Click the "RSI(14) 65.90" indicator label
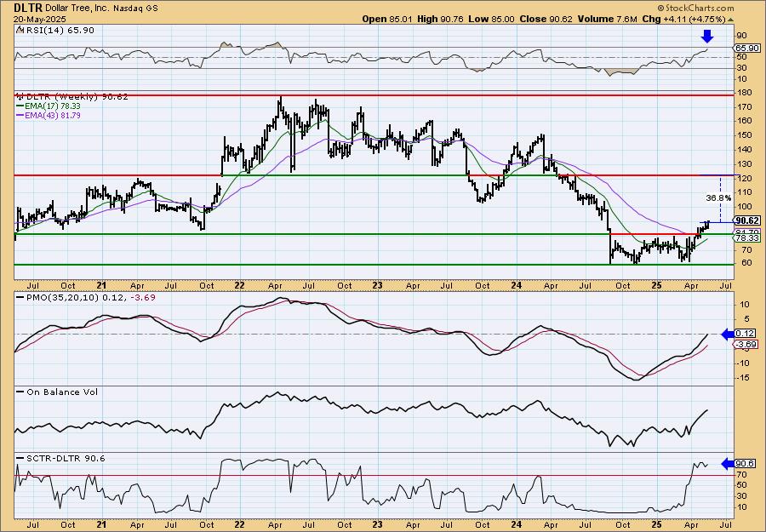The image size is (766, 532). click(x=59, y=31)
